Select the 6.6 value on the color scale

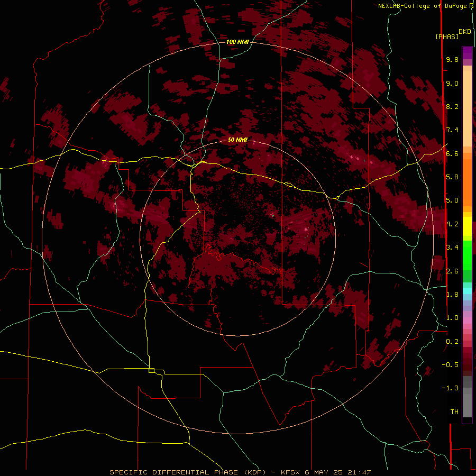pyautogui.click(x=452, y=153)
